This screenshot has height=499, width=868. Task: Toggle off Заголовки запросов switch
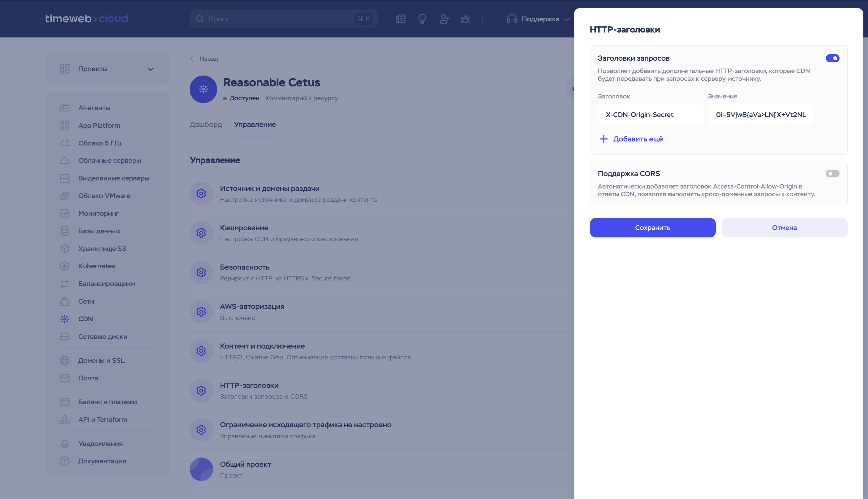832,58
